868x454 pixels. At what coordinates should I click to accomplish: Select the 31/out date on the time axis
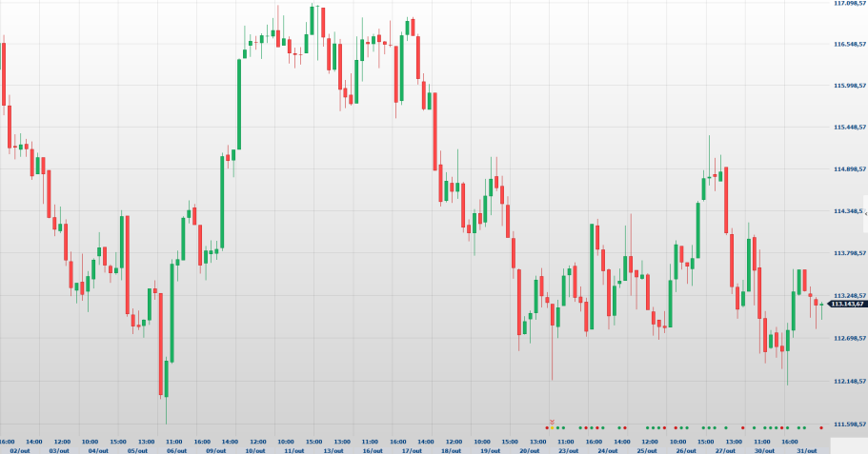pyautogui.click(x=807, y=449)
